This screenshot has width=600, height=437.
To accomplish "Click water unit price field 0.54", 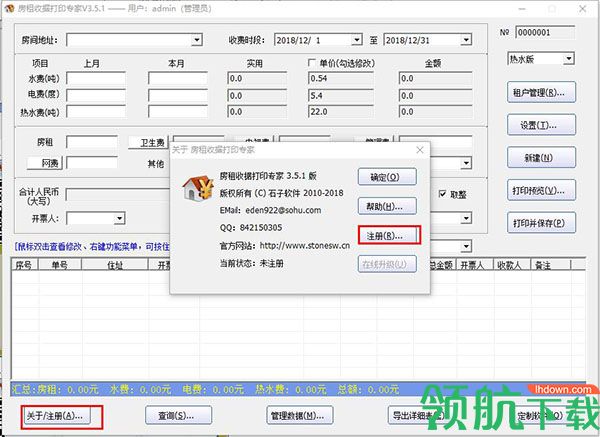I will click(x=341, y=78).
